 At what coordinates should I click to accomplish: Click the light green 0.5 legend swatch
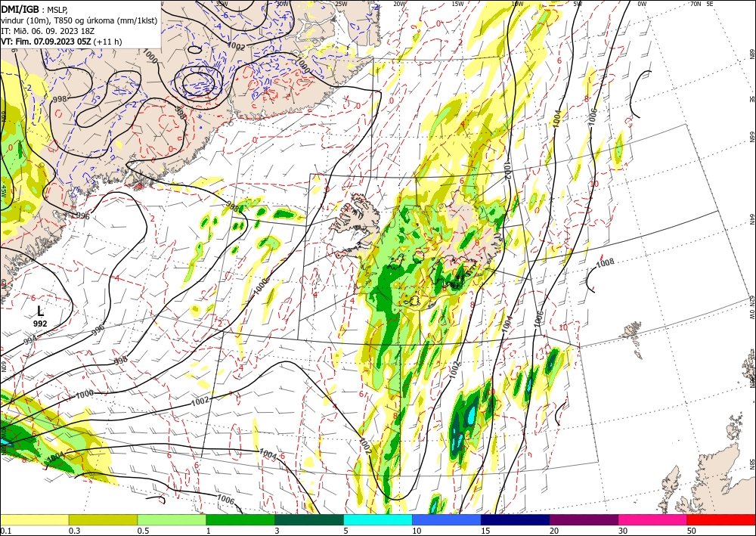point(172,519)
